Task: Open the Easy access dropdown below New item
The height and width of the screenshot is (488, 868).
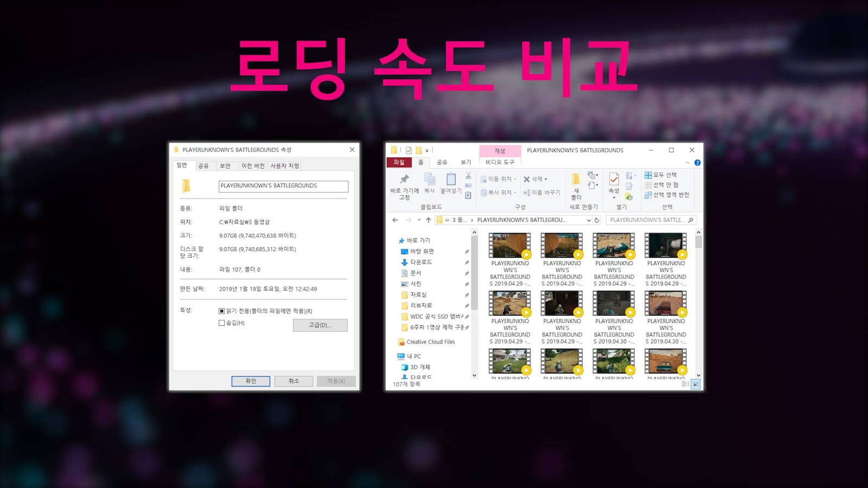Action: (592, 185)
